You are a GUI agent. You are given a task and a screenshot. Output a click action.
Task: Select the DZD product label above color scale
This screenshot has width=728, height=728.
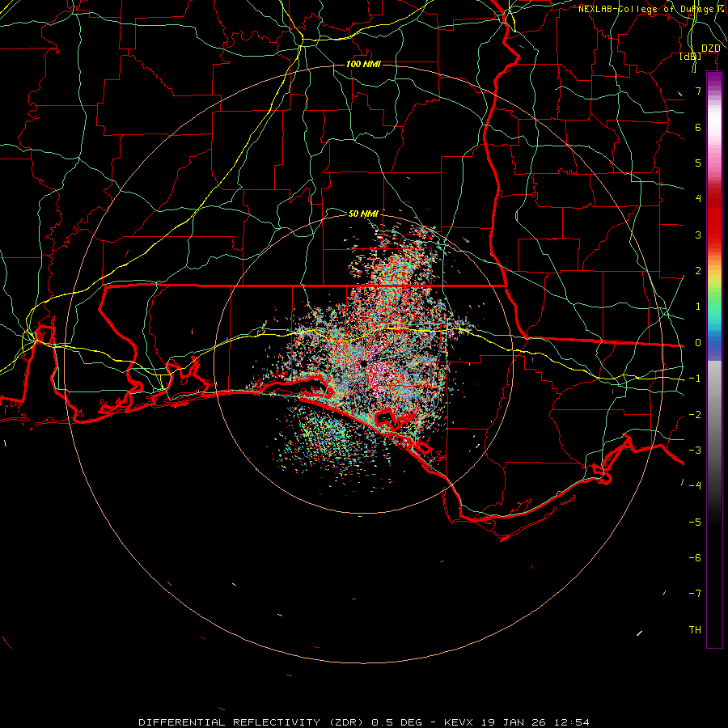(710, 49)
